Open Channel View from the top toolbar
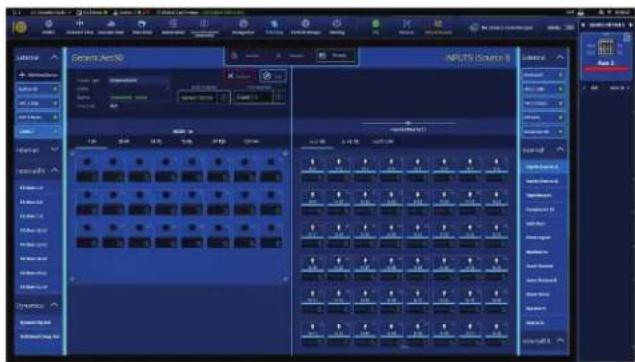The height and width of the screenshot is (362, 635). pyautogui.click(x=80, y=28)
